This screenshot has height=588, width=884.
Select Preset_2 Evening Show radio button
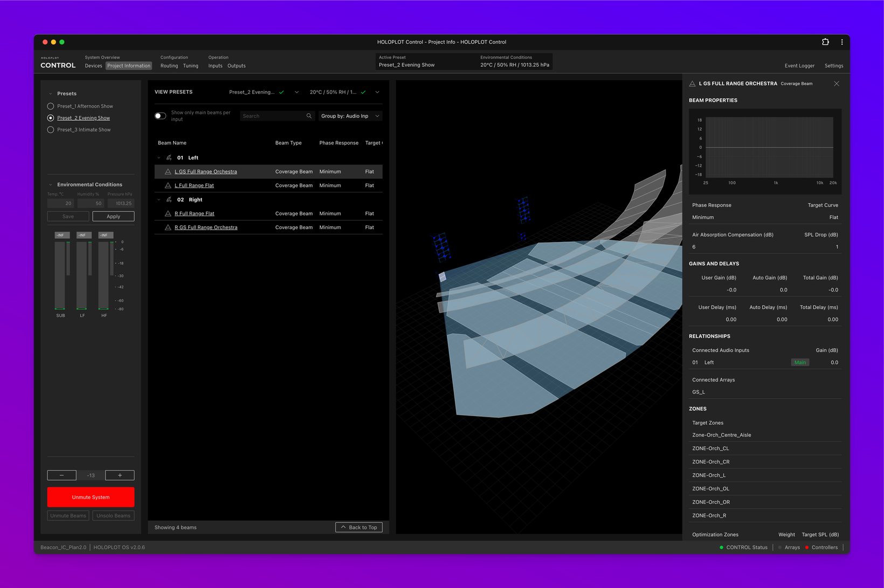(51, 118)
